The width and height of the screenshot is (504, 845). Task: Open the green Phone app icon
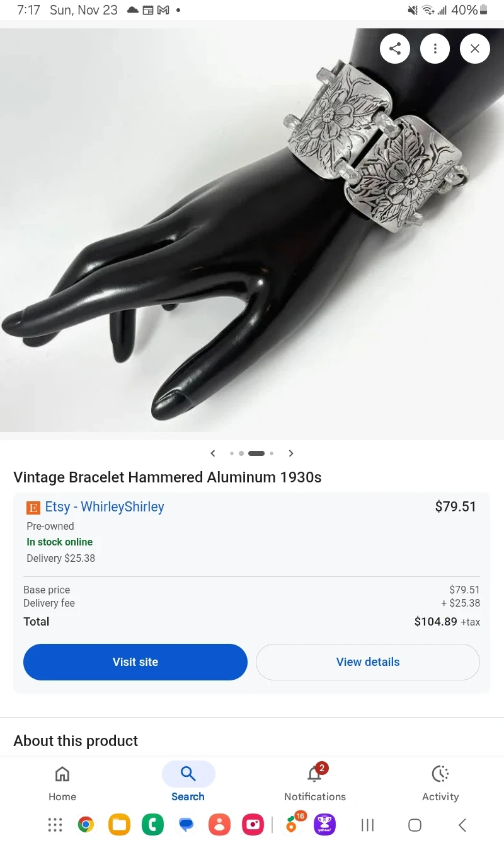tap(152, 825)
